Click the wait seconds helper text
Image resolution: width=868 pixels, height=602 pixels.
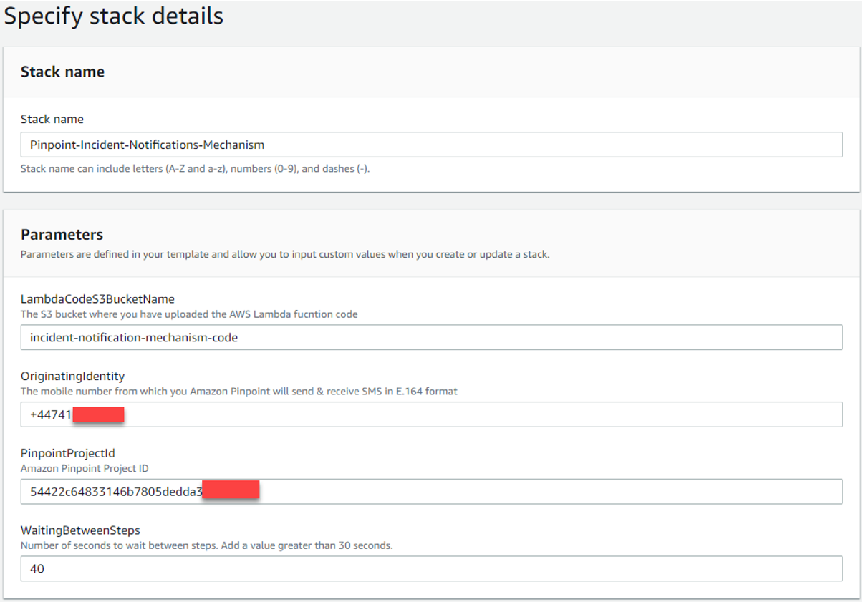(206, 545)
